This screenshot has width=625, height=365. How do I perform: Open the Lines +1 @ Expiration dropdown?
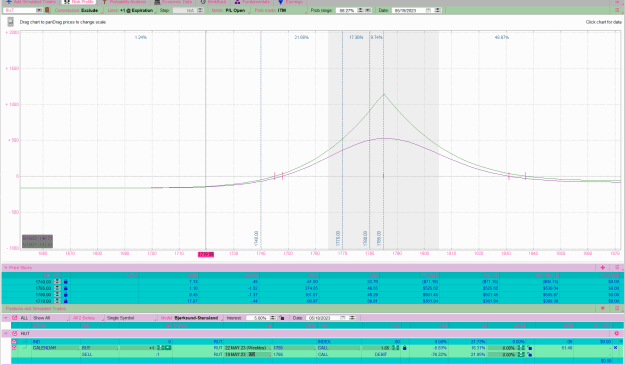tap(131, 10)
